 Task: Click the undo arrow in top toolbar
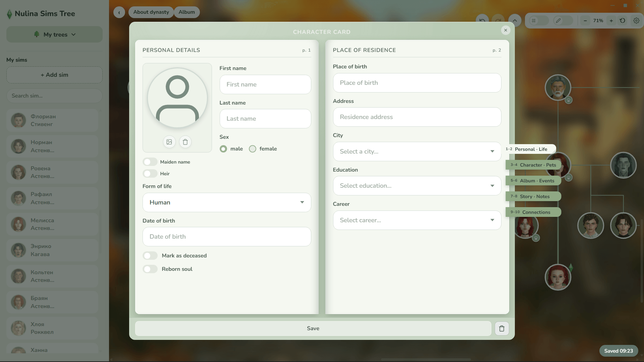tap(482, 20)
